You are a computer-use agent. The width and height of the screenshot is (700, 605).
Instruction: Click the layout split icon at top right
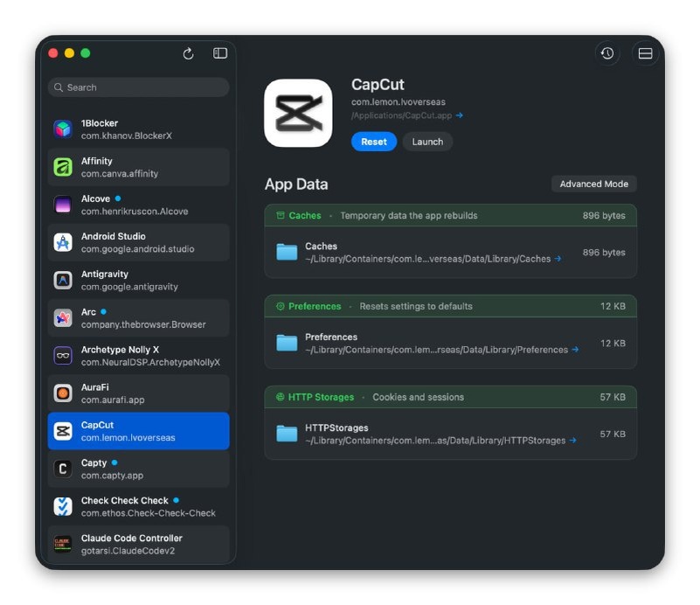tap(645, 53)
